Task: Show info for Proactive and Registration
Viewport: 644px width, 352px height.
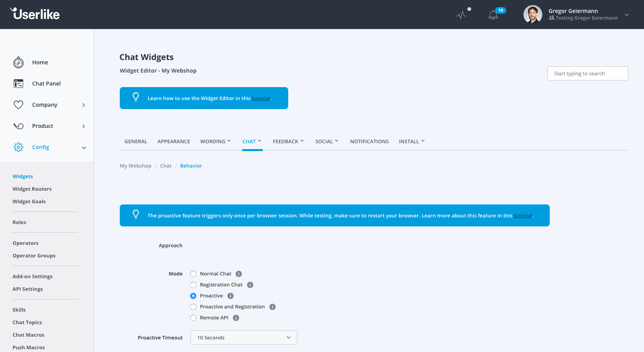Action: 273,307
